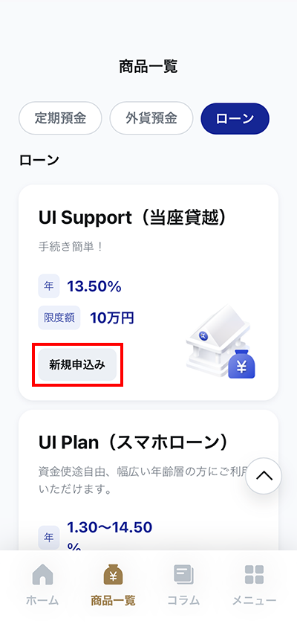Open the UI Plan（スマホローン）card title

[133, 442]
